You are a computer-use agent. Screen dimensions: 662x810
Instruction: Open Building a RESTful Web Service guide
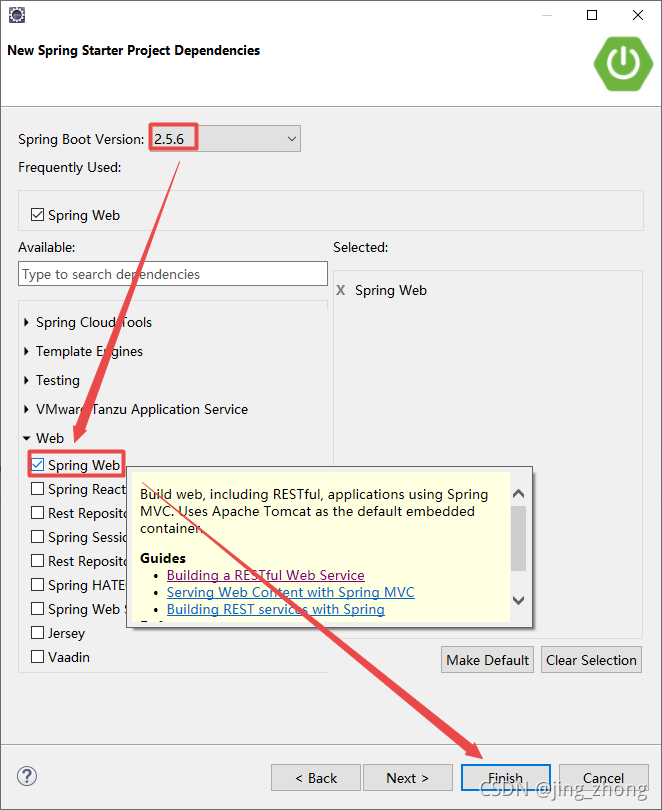265,575
